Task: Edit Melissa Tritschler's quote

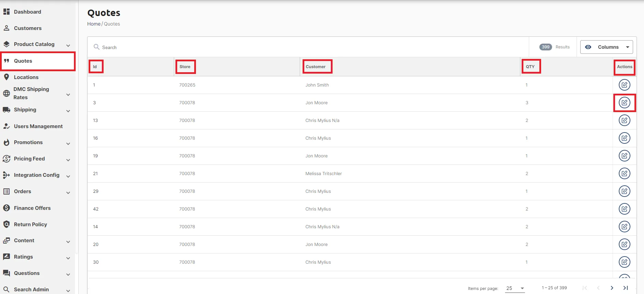Action: 624,173
